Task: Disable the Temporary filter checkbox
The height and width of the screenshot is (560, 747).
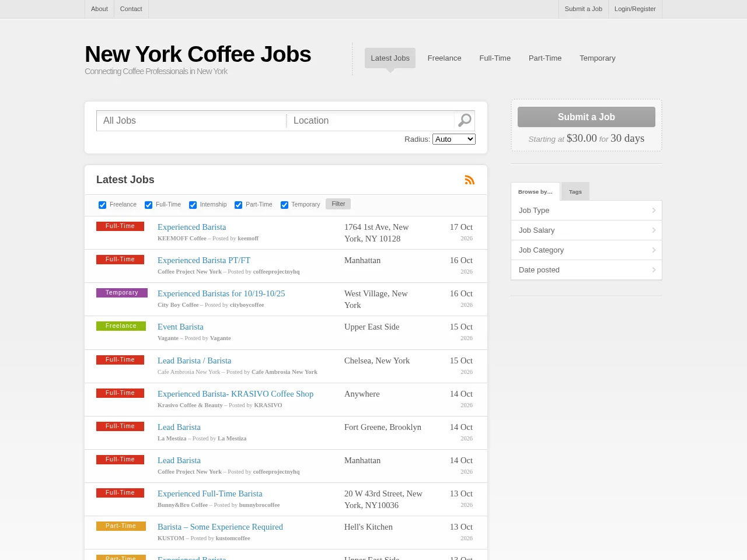Action: click(285, 205)
